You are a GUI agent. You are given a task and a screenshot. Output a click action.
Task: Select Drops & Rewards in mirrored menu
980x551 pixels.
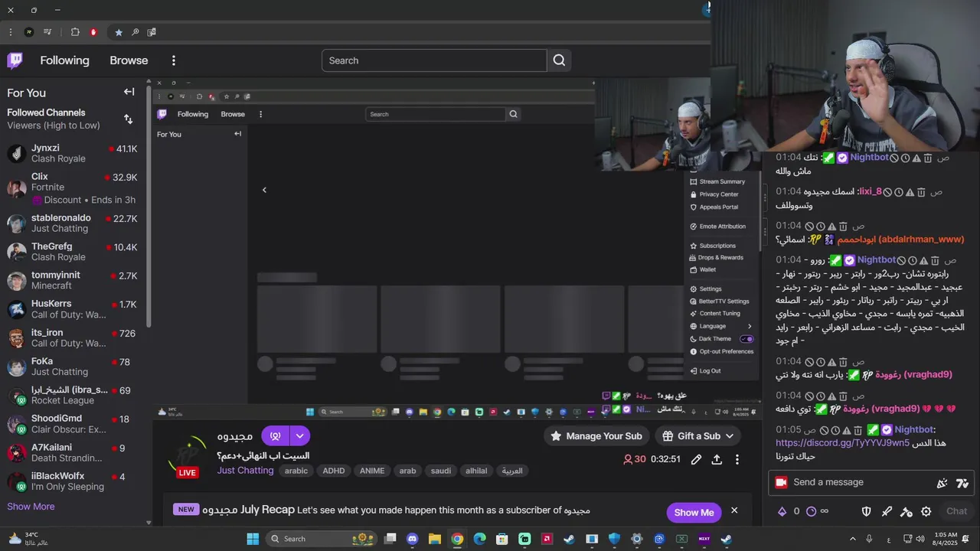click(720, 257)
